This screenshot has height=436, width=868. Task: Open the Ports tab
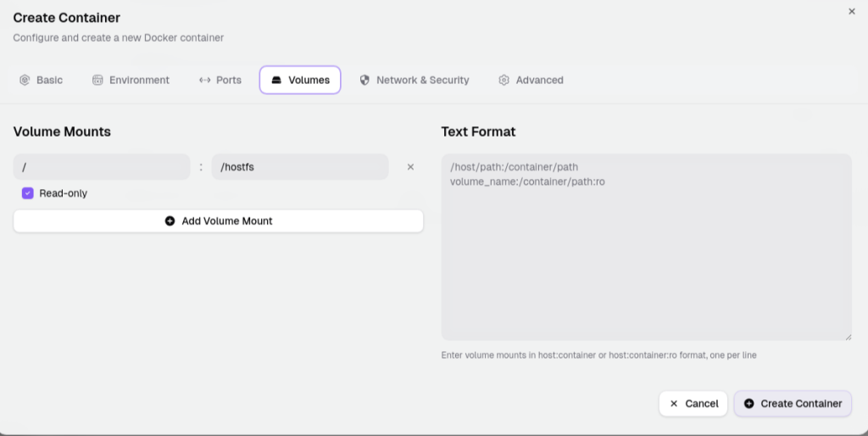click(220, 80)
